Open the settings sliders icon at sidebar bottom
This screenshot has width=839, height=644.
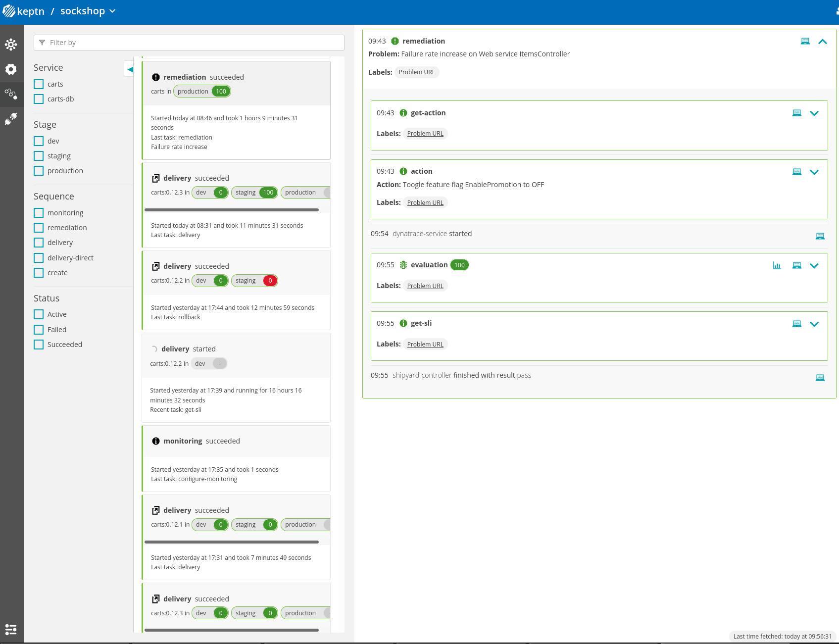11,629
